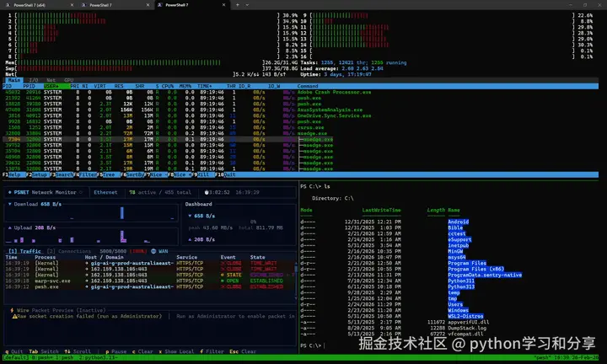The height and width of the screenshot is (364, 607).
Task: Select the Main tab in htop
Action: pos(14,80)
